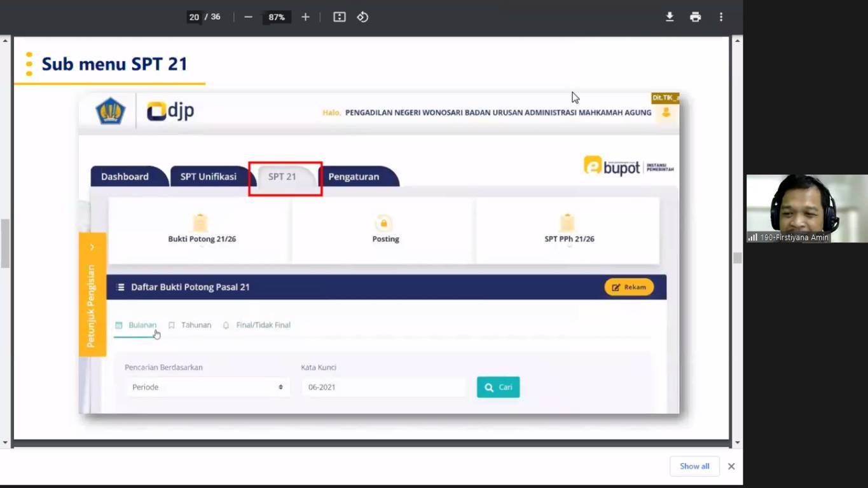Click the PDF download icon

[x=670, y=17]
